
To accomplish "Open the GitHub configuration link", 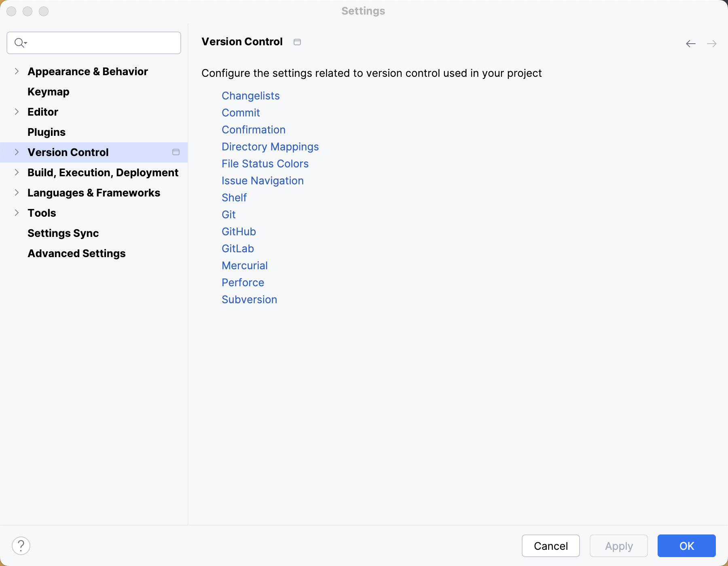I will pyautogui.click(x=239, y=232).
